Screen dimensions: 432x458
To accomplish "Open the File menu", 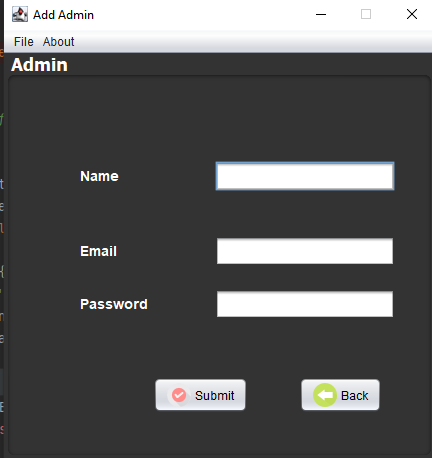I will point(24,42).
